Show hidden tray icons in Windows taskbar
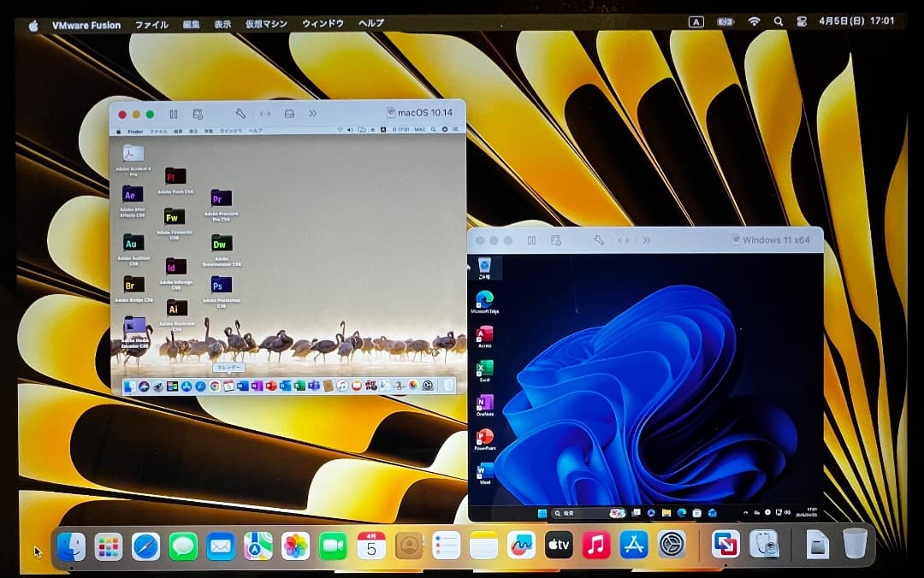 click(745, 513)
